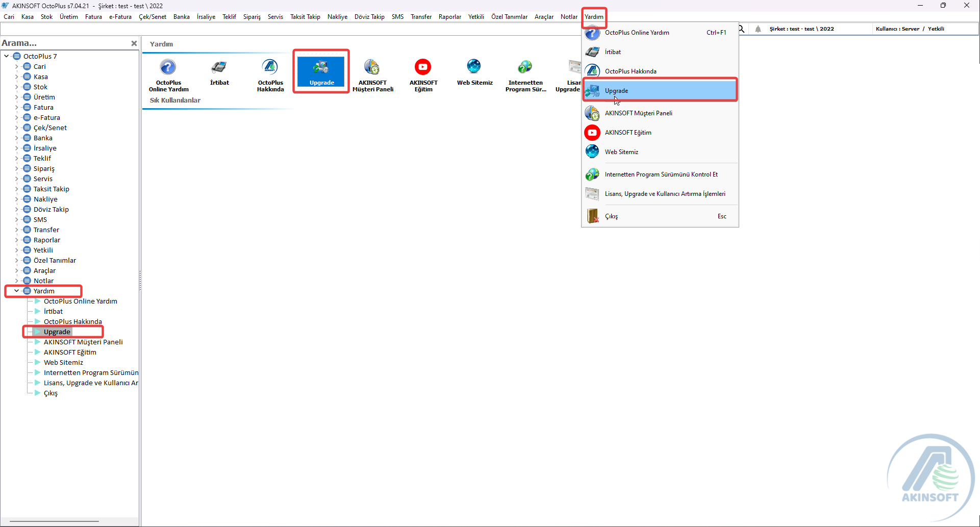
Task: Select Üretim in the tree
Action: (44, 97)
